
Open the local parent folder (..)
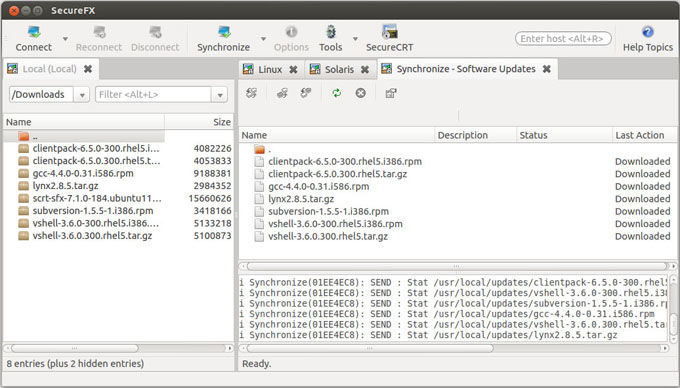(84, 136)
